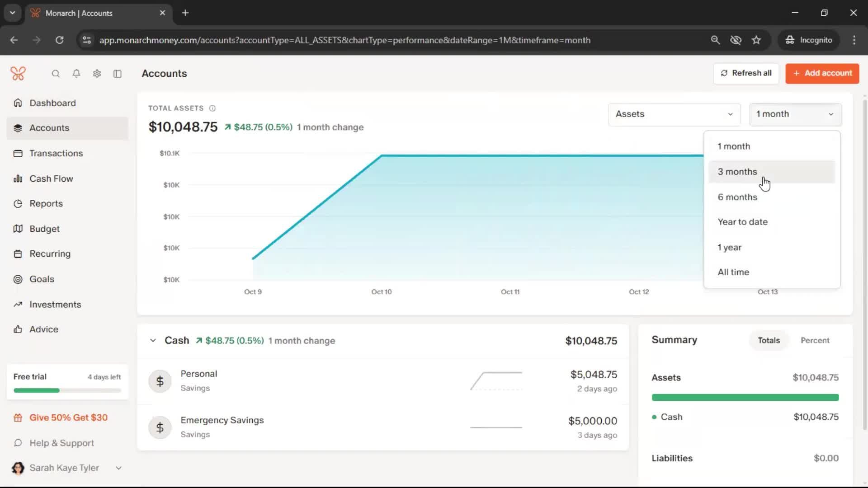Switch Summary view to Percent
Image resolution: width=868 pixels, height=488 pixels.
tap(815, 340)
